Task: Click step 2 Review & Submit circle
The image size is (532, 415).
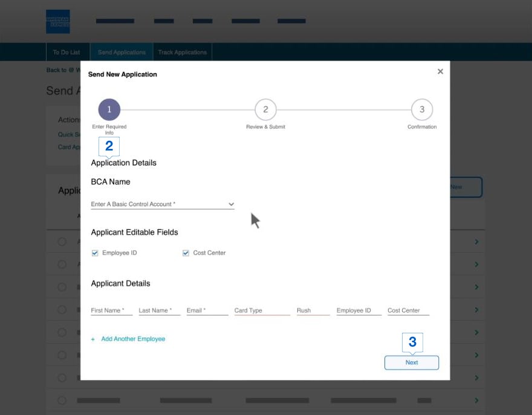Action: click(x=265, y=109)
